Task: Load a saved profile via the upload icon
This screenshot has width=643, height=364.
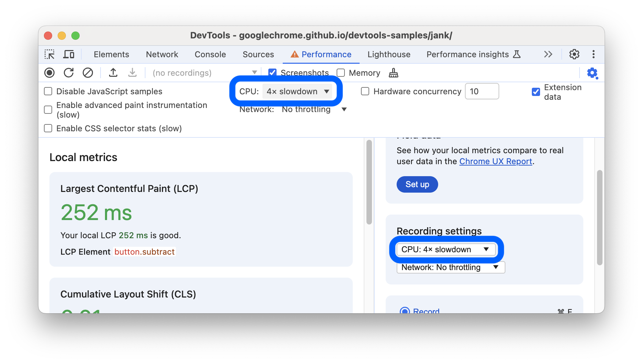Action: pyautogui.click(x=113, y=73)
